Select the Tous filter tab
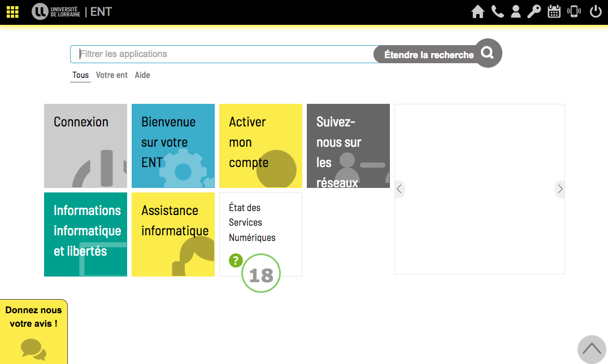The width and height of the screenshot is (608, 364). pyautogui.click(x=80, y=75)
